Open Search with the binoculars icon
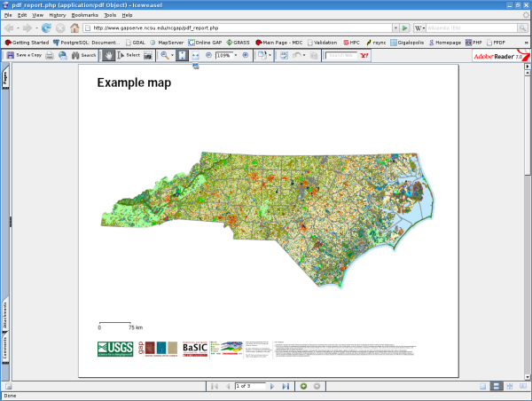 (83, 55)
